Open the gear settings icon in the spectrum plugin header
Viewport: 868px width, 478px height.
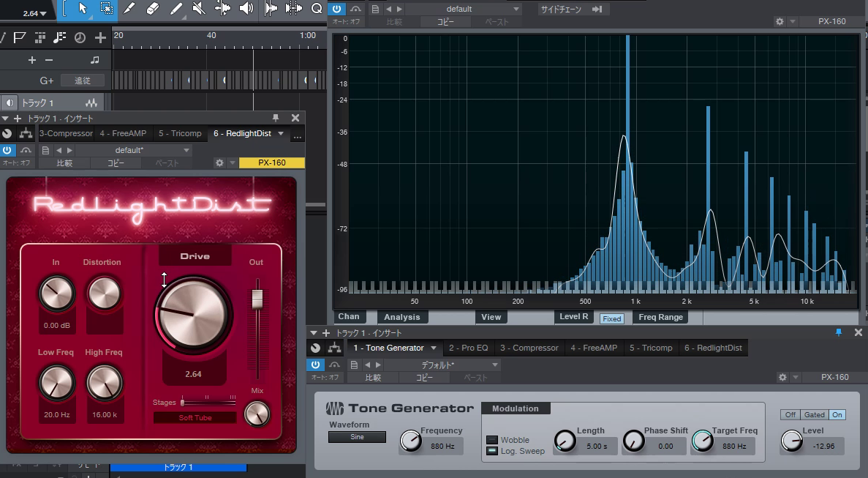click(x=780, y=22)
